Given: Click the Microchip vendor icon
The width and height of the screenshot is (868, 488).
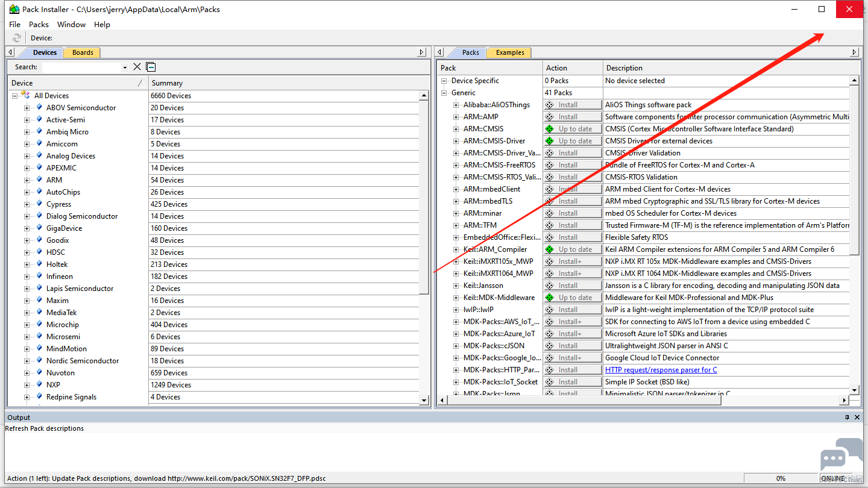Looking at the screenshot, I should tap(39, 324).
